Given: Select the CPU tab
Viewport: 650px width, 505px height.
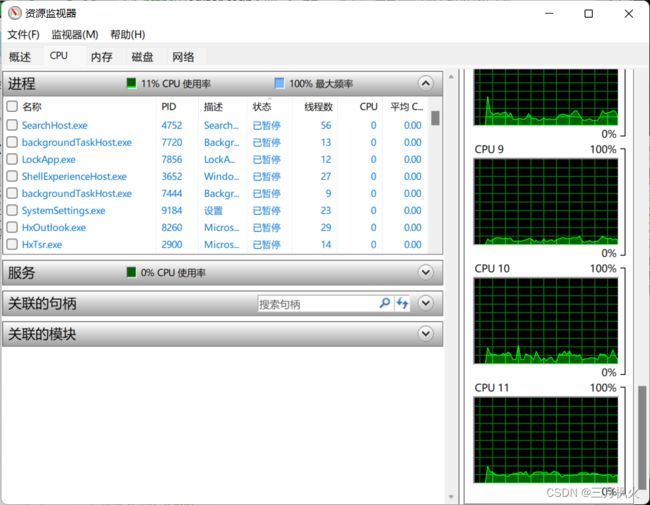Looking at the screenshot, I should [58, 56].
